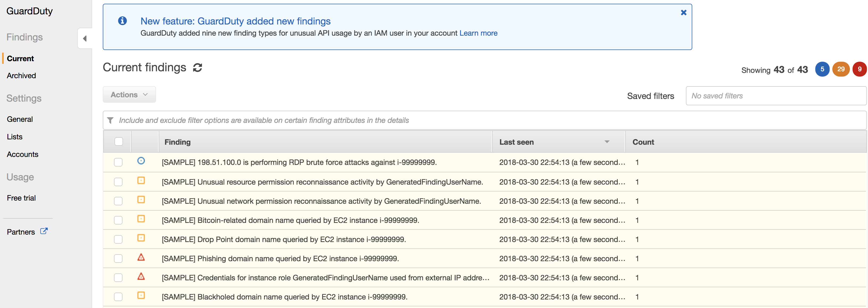Toggle the Last seen column sort arrow

pyautogui.click(x=607, y=142)
